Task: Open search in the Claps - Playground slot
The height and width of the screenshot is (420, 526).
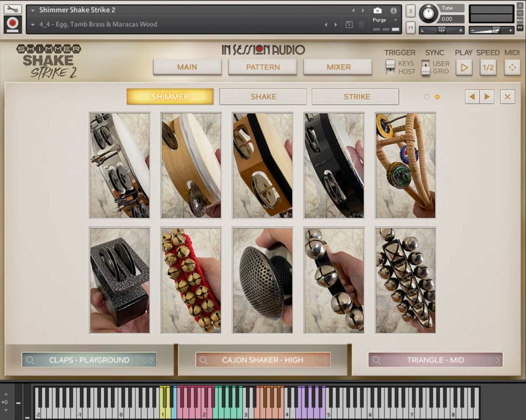Action: coord(30,360)
